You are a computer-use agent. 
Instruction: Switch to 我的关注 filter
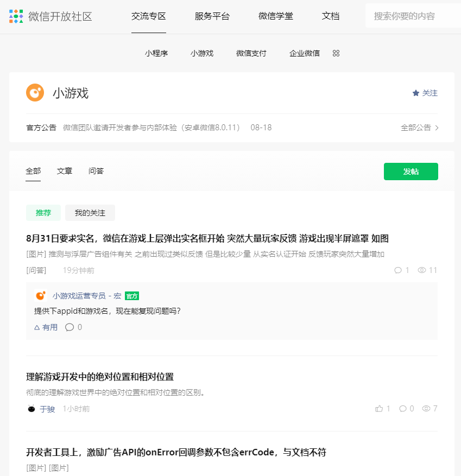point(90,213)
